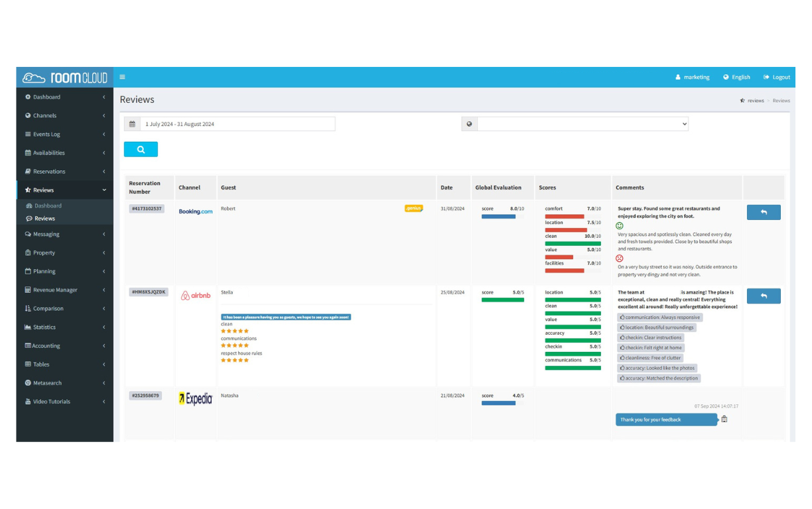Open the calendar icon next to the date range
This screenshot has height=509, width=812.
pyautogui.click(x=131, y=123)
